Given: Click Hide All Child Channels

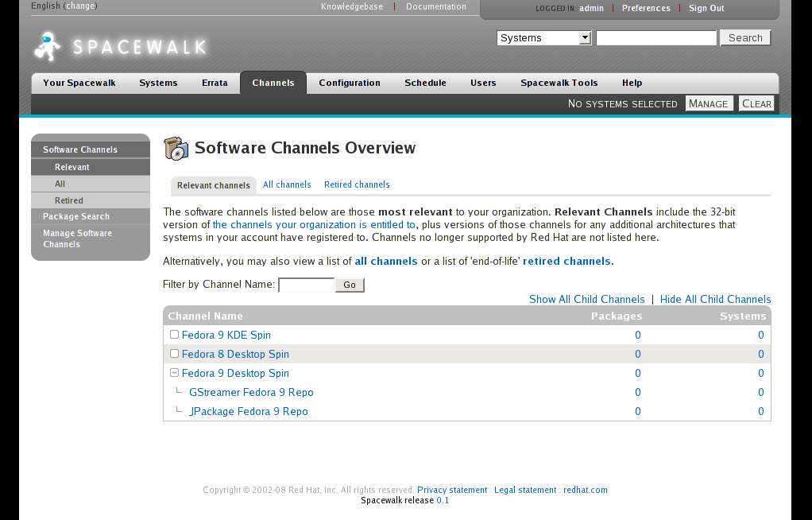Looking at the screenshot, I should (715, 299).
